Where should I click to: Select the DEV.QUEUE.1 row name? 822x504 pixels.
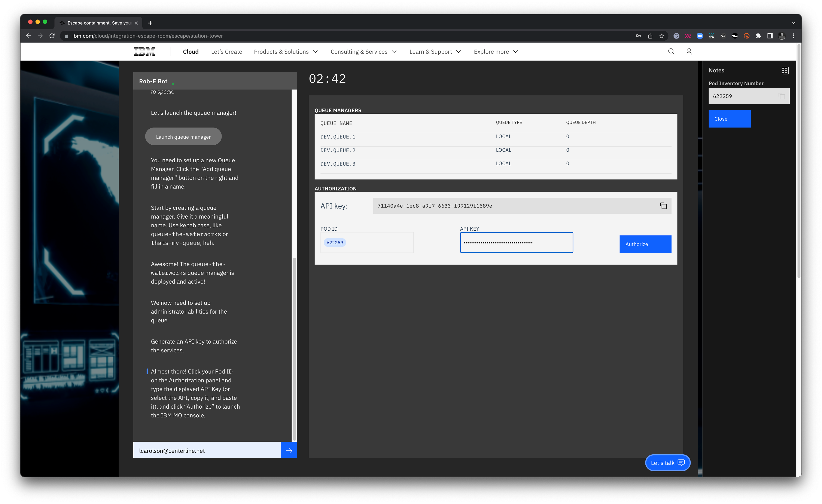(338, 137)
